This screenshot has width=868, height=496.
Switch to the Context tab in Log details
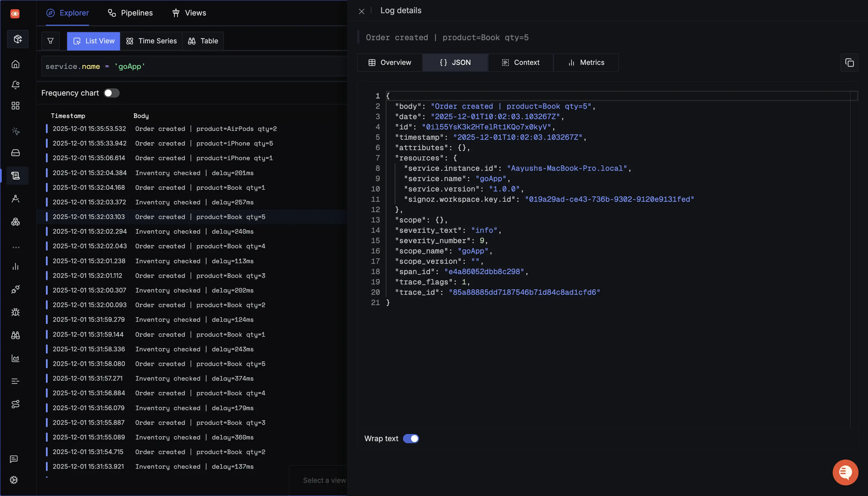(x=520, y=62)
